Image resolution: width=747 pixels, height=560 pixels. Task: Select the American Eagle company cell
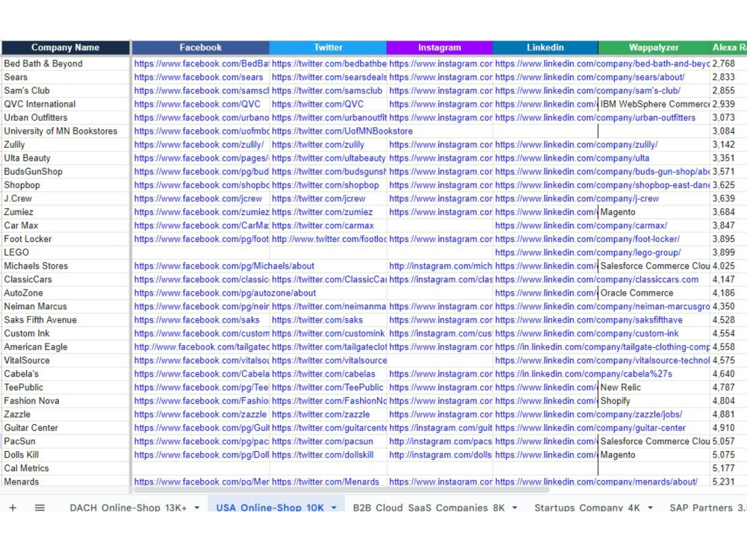pyautogui.click(x=65, y=347)
